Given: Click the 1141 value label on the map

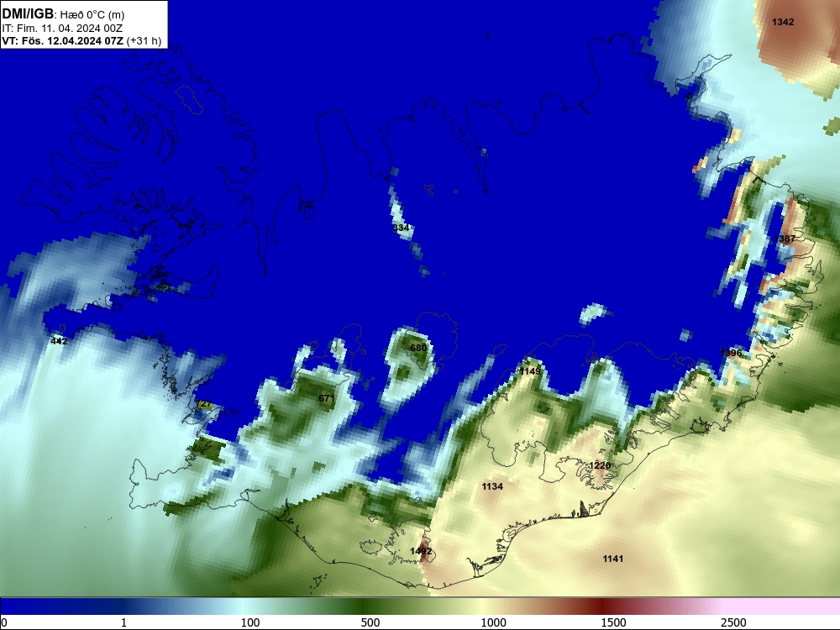Looking at the screenshot, I should (x=613, y=559).
